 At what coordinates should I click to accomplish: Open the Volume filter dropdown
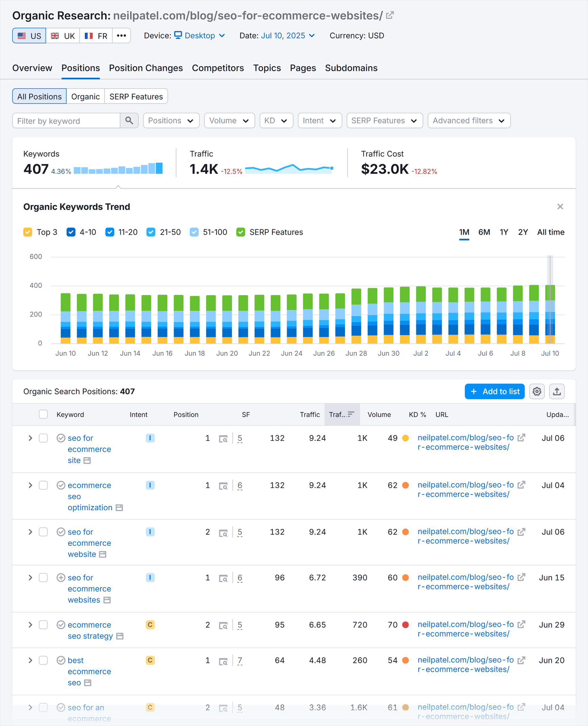click(x=229, y=120)
